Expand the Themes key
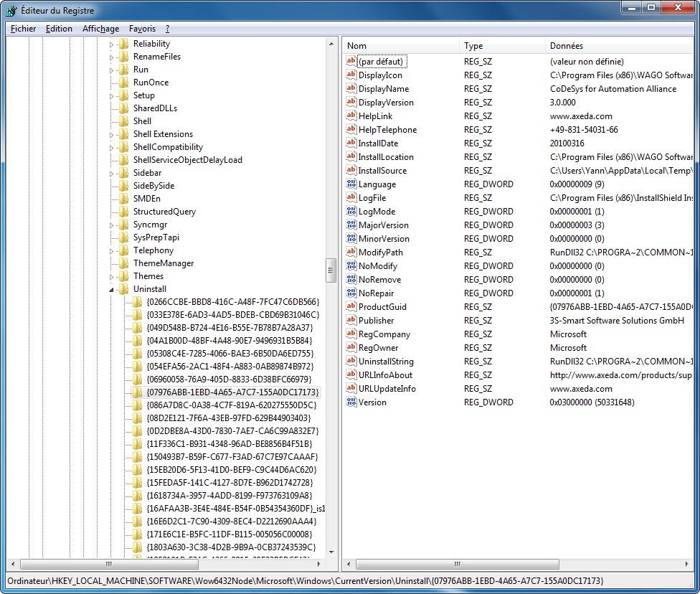 (111, 277)
